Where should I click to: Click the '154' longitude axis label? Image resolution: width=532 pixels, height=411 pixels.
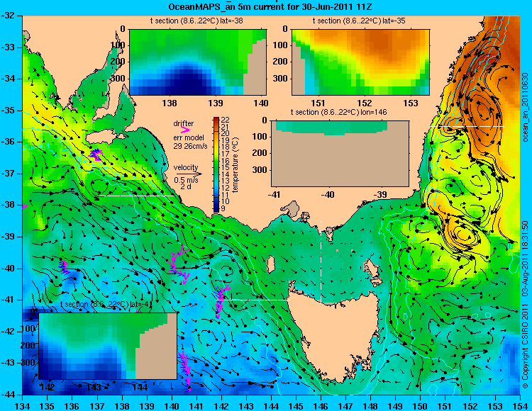pyautogui.click(x=520, y=406)
